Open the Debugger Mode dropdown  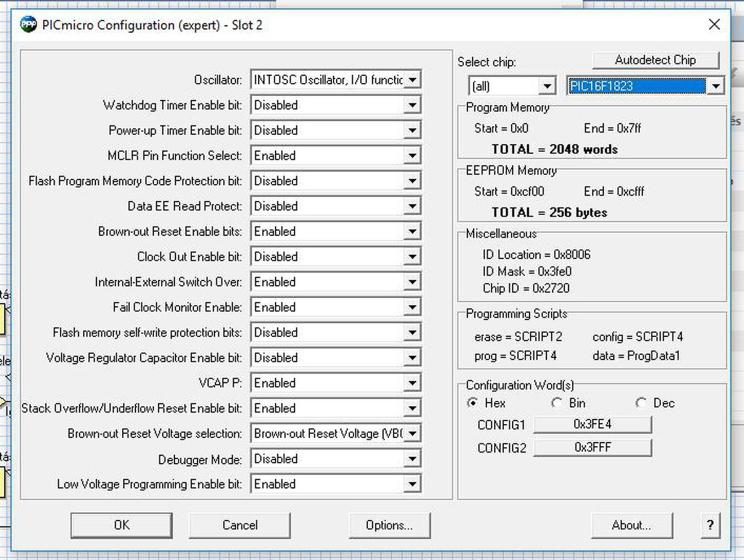click(336, 459)
